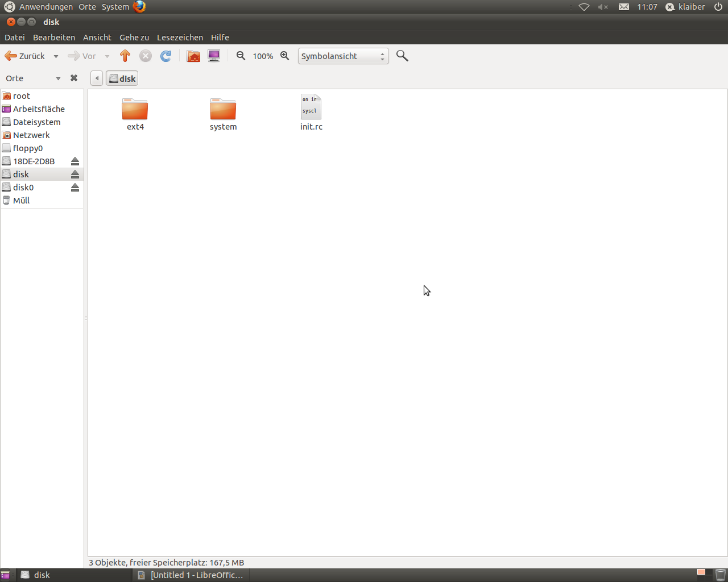Click the network wifi indicator icon
This screenshot has height=582, width=728.
click(584, 7)
